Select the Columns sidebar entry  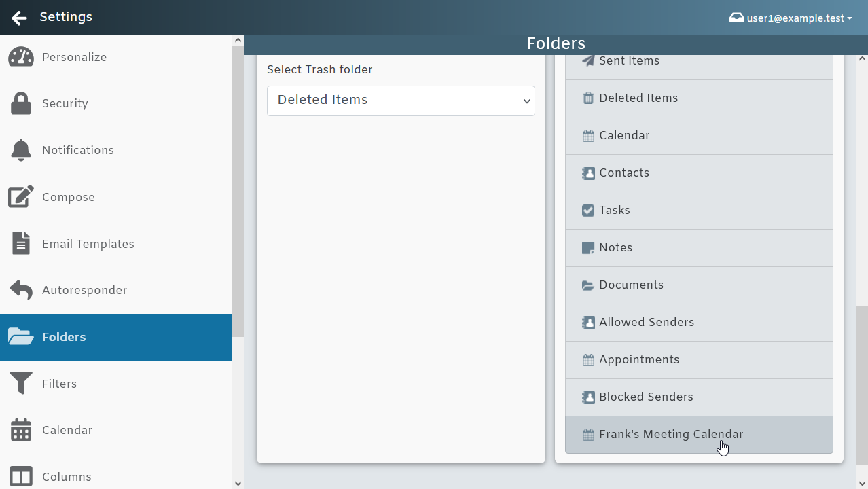[x=67, y=476]
